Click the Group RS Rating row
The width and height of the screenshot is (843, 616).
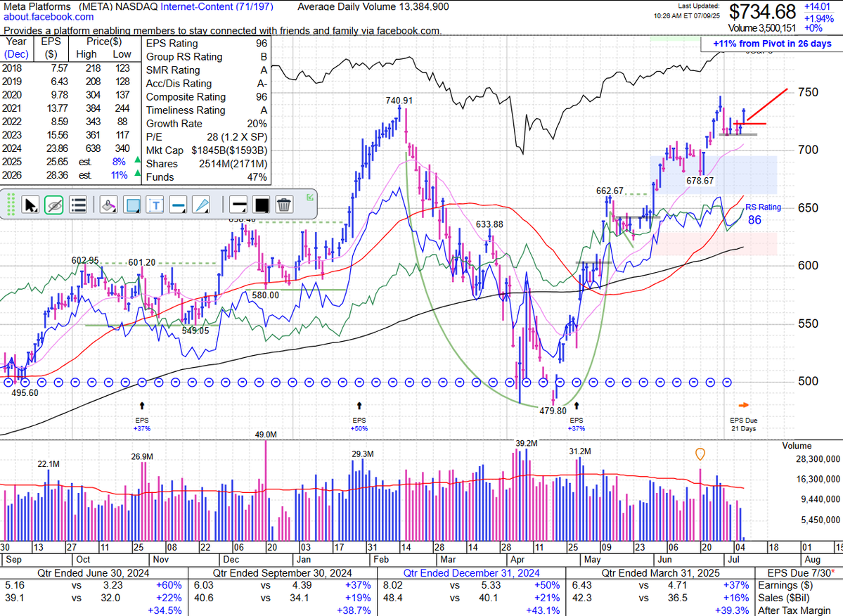[207, 56]
